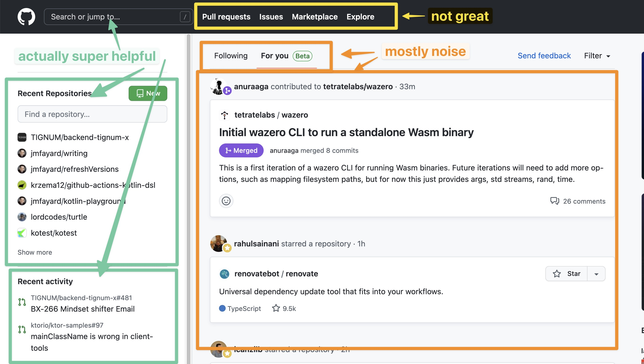Click the Find a repository input field
The image size is (644, 364).
[92, 114]
